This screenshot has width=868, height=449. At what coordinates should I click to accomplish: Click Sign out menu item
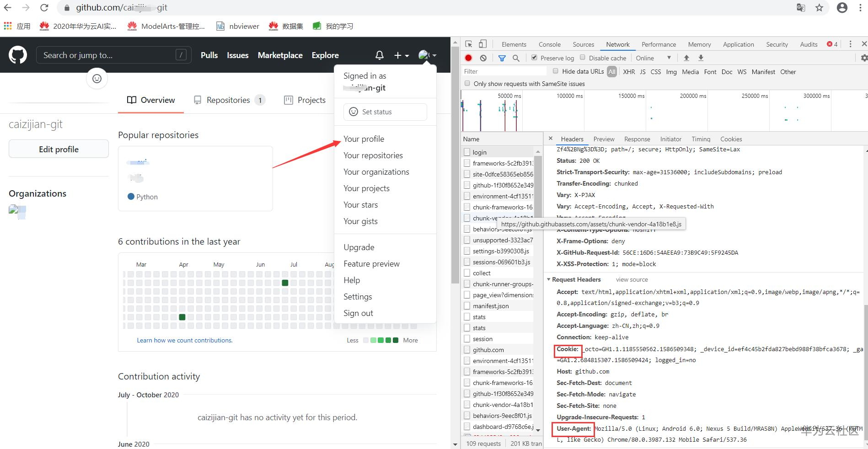click(358, 313)
